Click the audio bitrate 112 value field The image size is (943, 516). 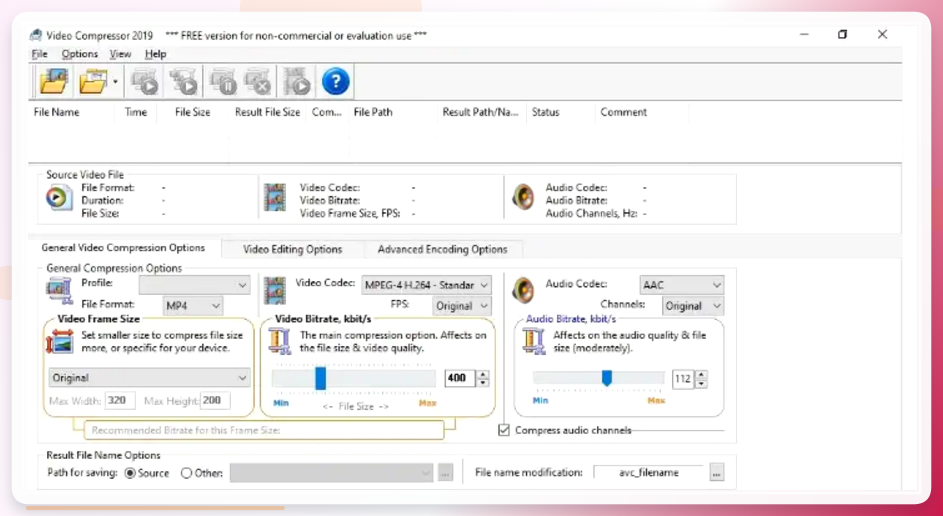683,379
